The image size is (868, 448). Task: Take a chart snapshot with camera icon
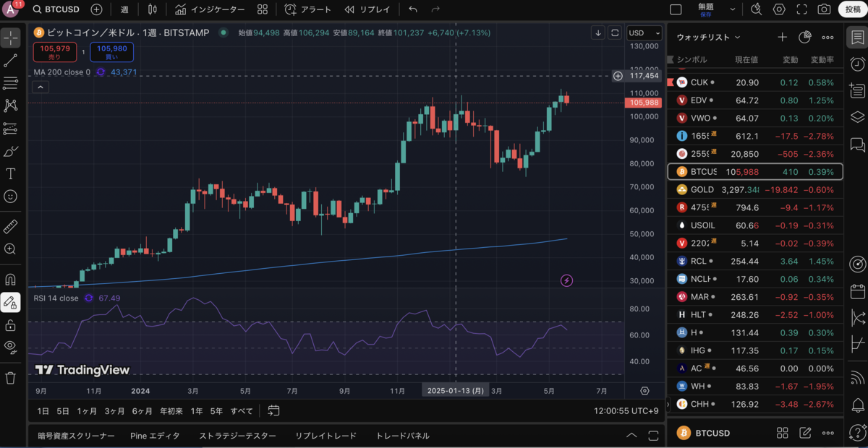[824, 9]
